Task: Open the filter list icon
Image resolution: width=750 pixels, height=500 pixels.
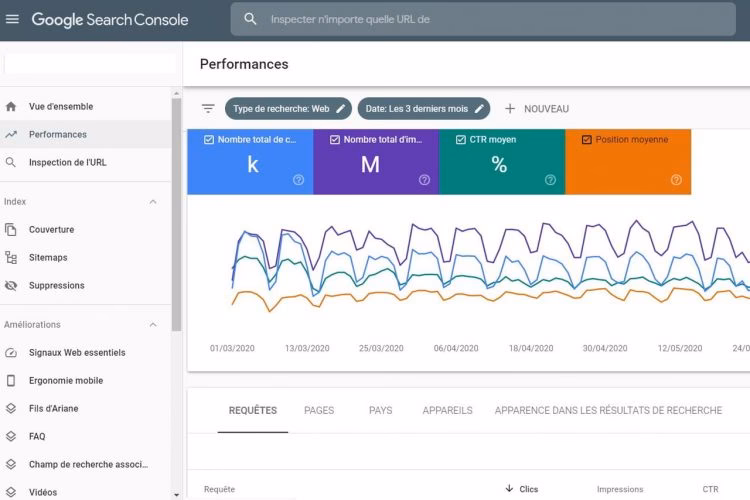Action: point(208,109)
